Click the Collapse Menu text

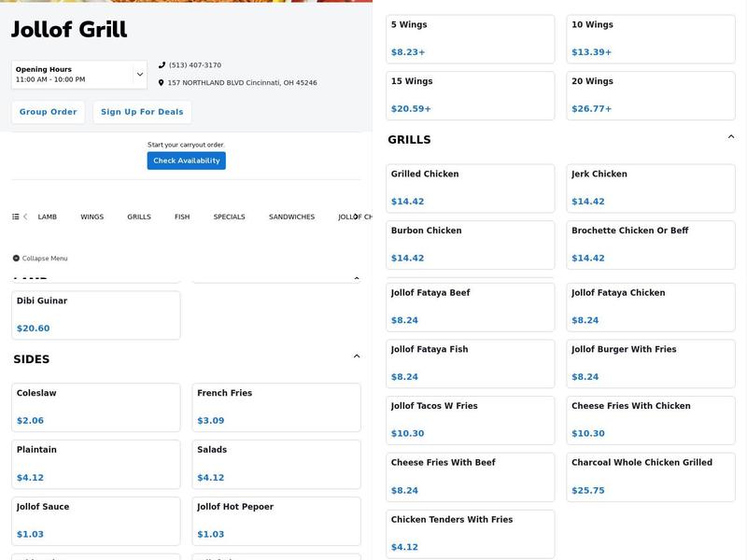[x=45, y=259]
